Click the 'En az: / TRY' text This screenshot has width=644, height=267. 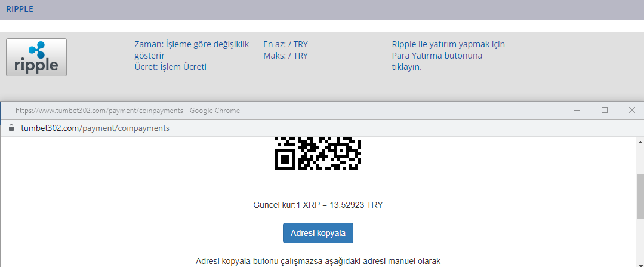coord(285,44)
